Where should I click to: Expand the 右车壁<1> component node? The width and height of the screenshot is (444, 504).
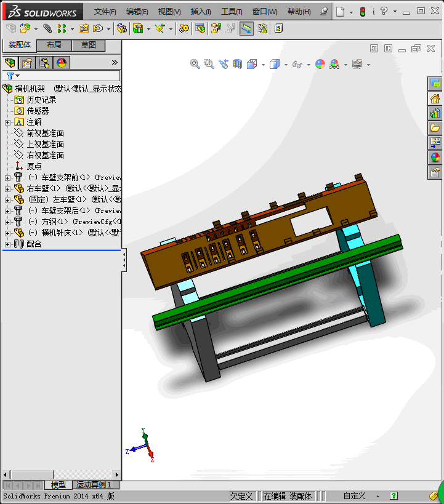[8, 189]
